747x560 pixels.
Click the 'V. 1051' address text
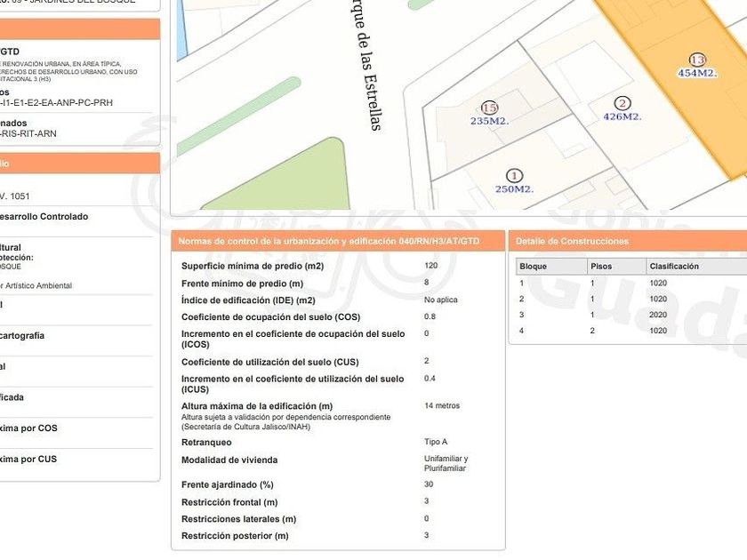[15, 196]
